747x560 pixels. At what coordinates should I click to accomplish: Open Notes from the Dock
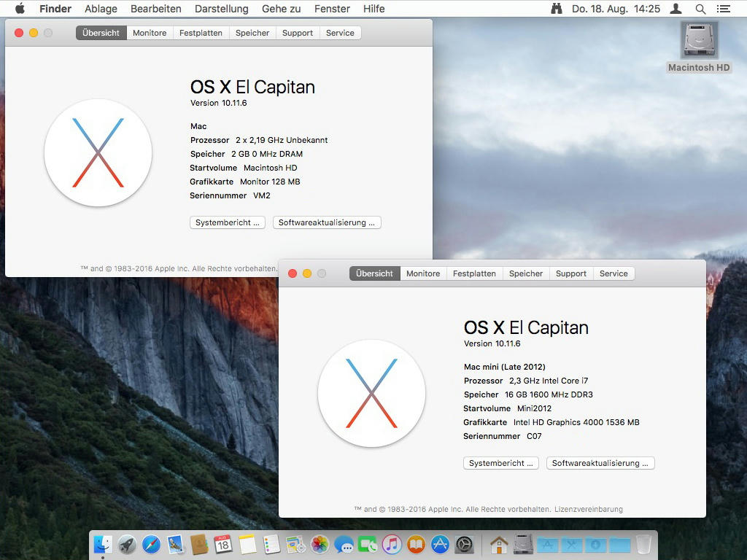click(x=247, y=544)
